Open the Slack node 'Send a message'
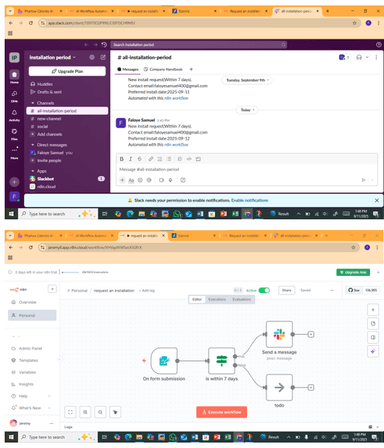Image resolution: width=384 pixels, height=448 pixels. [279, 334]
